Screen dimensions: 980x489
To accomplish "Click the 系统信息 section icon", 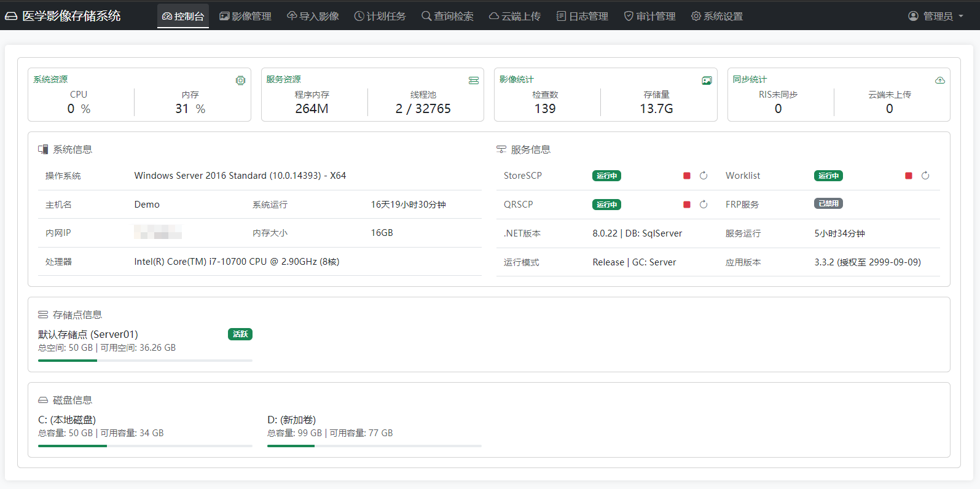I will [x=43, y=149].
